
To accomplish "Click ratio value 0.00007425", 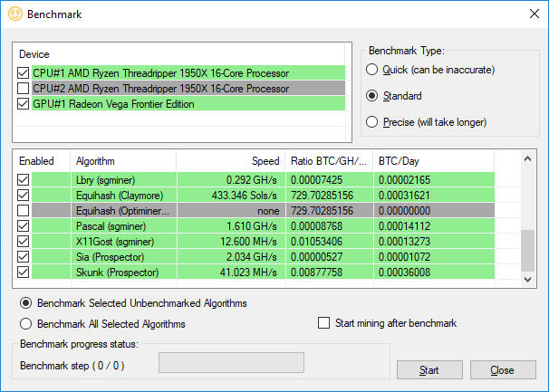I will [316, 180].
